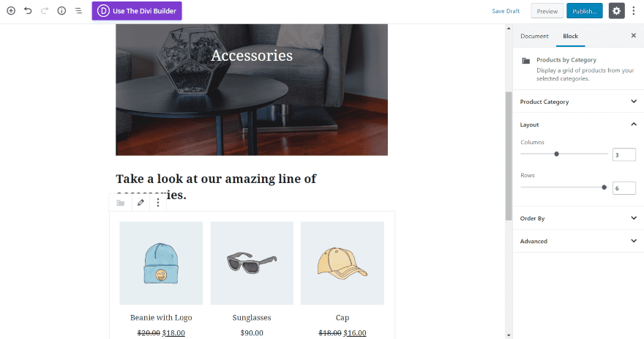The width and height of the screenshot is (644, 339).
Task: Click the Columns slider handle
Action: click(x=557, y=154)
